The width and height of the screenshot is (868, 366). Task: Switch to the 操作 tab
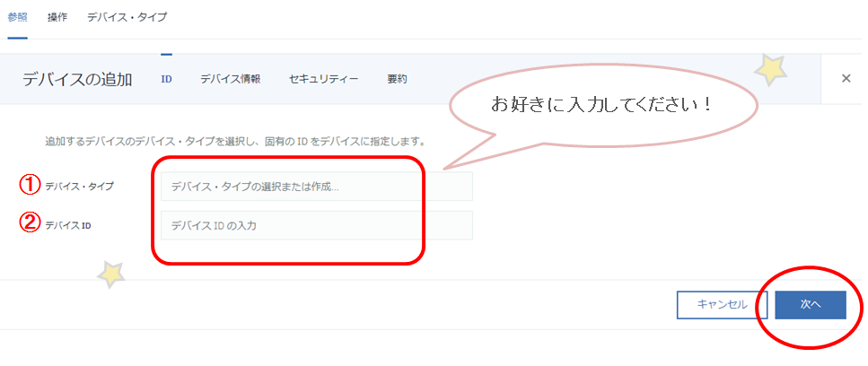(57, 17)
